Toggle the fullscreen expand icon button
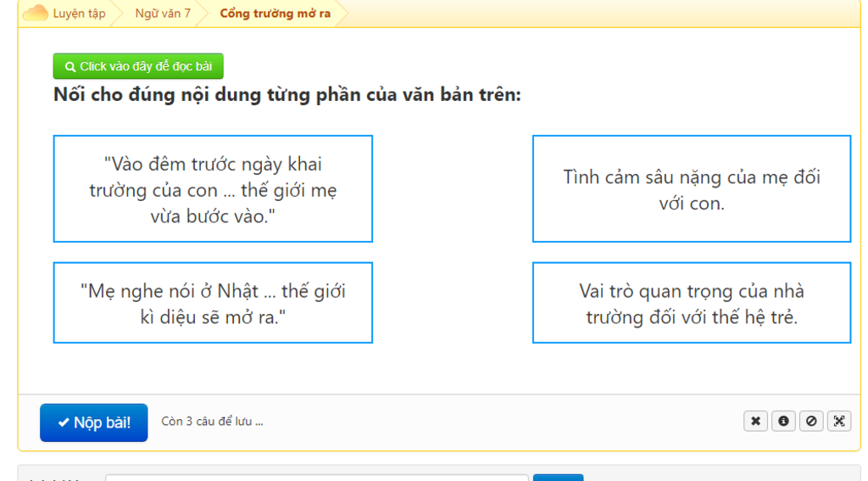Viewport: 868px width, 481px height. pos(839,421)
